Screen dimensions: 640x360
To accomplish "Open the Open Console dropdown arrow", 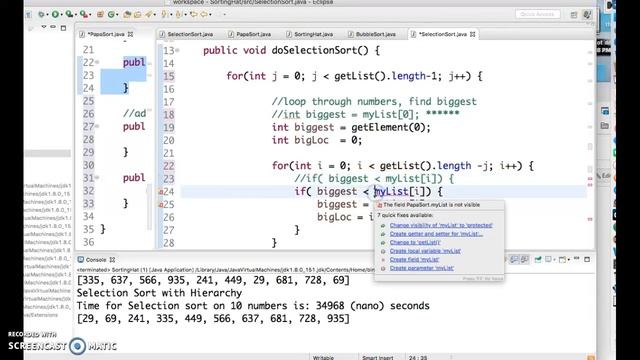I will click(569, 260).
